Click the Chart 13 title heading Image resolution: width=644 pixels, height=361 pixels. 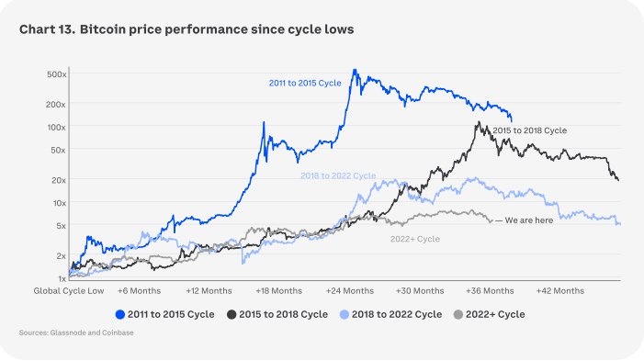186,29
